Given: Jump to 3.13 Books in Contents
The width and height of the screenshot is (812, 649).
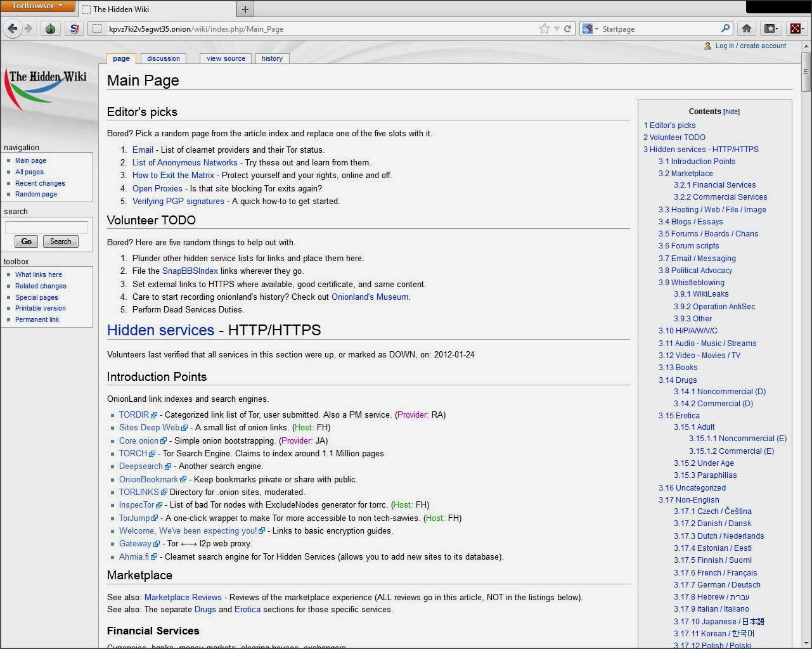Looking at the screenshot, I should point(678,368).
